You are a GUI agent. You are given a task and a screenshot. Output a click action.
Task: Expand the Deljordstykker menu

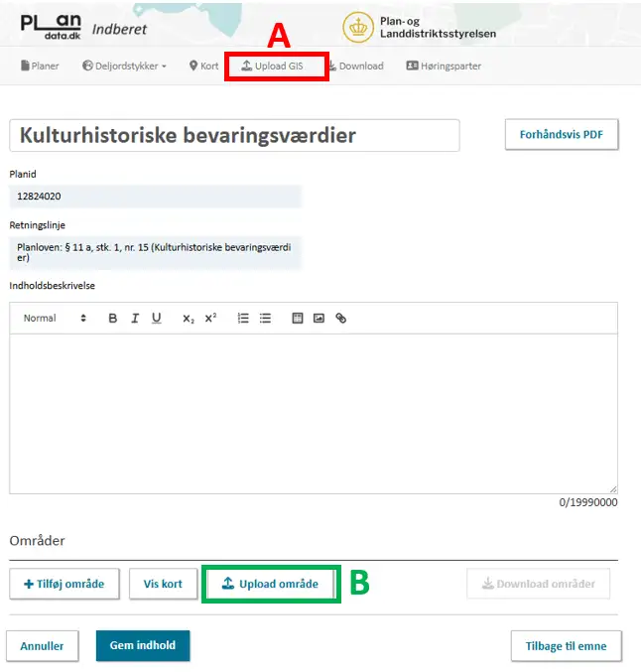(x=124, y=67)
